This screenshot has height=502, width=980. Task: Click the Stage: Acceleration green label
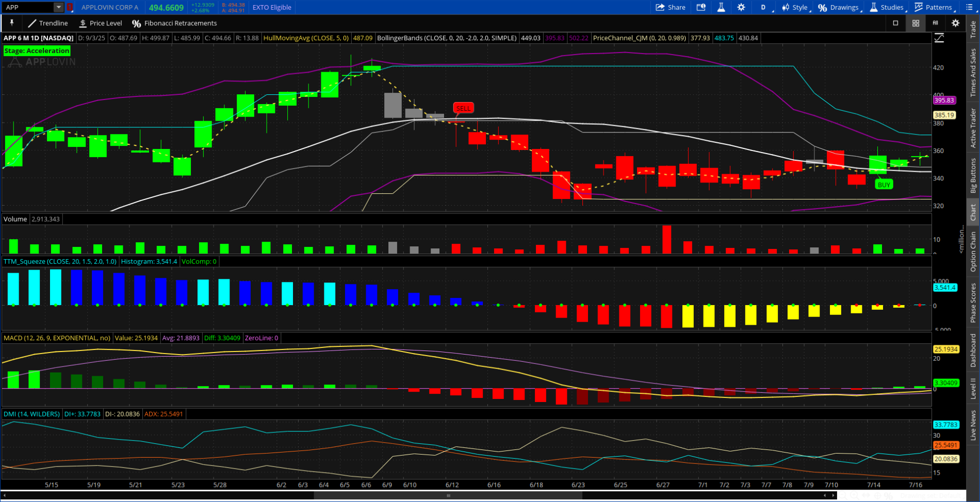coord(37,51)
